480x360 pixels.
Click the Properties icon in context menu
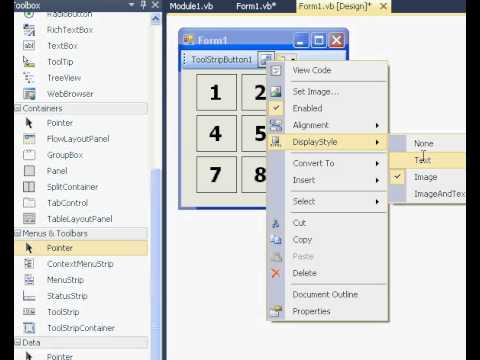click(x=276, y=311)
